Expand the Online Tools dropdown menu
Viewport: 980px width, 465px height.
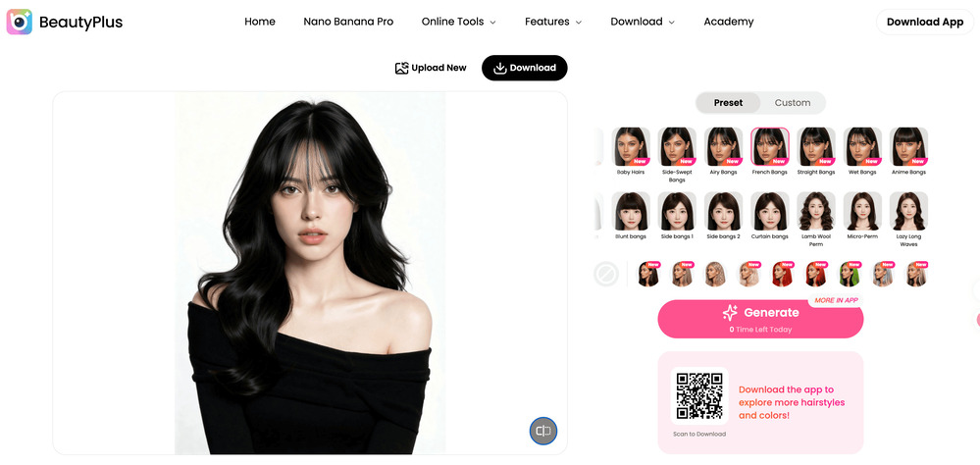tap(459, 22)
